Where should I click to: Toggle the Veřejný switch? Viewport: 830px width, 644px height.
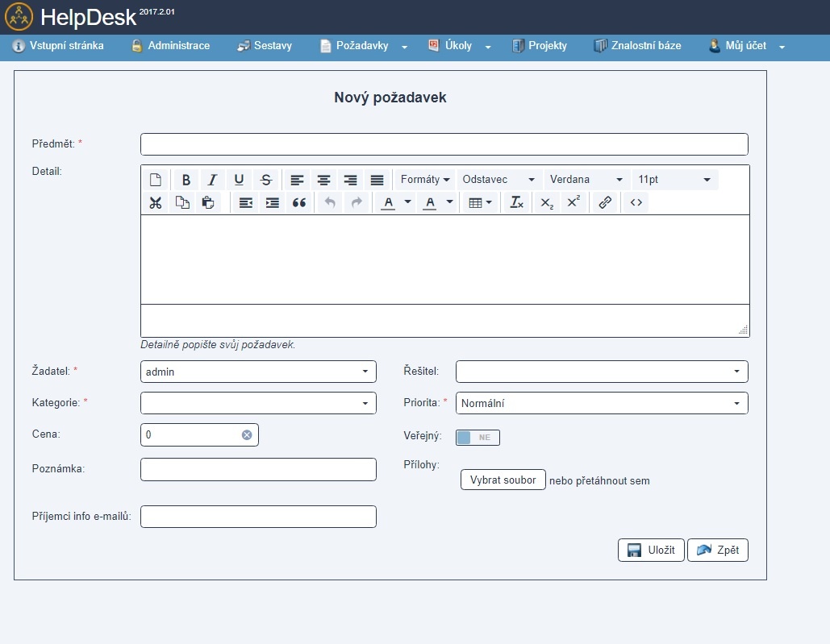pos(478,438)
